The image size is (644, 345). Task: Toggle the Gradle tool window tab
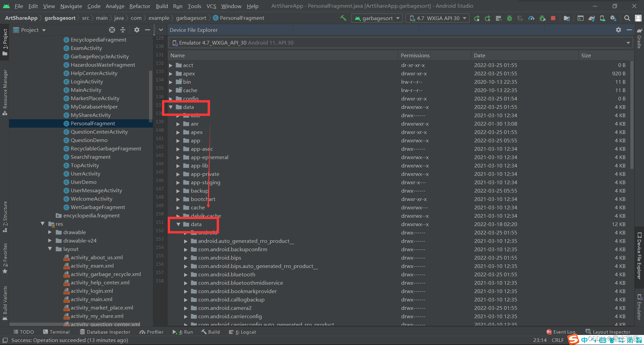tap(639, 39)
